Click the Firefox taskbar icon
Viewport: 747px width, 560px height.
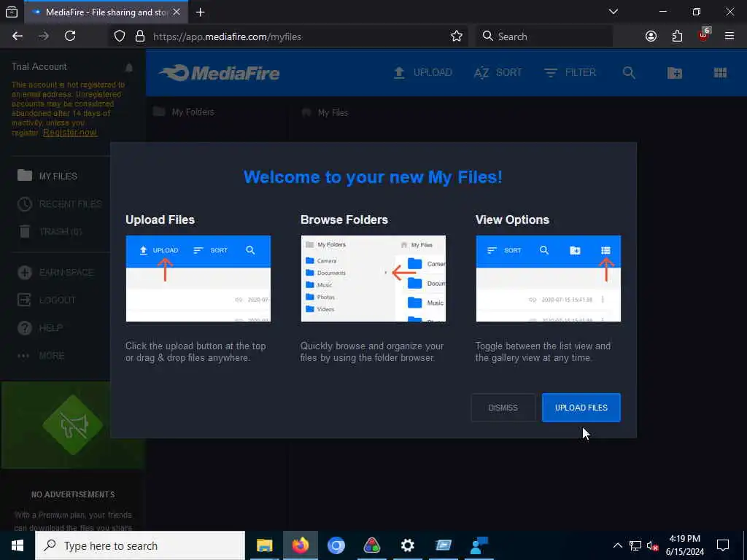coord(300,545)
